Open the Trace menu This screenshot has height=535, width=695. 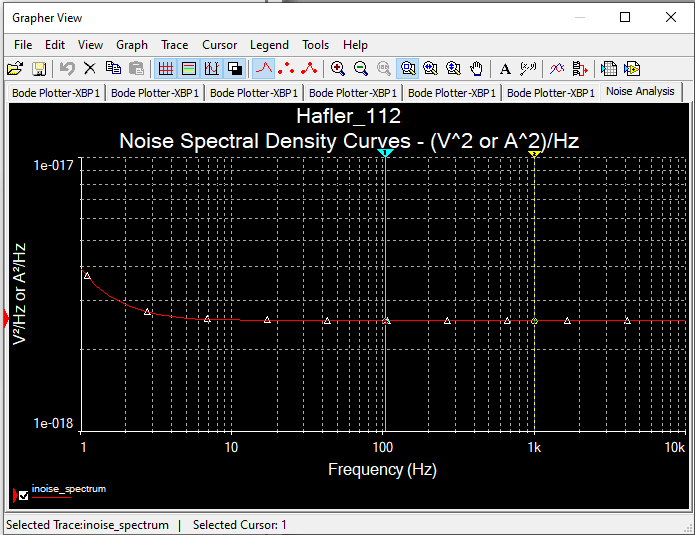click(175, 45)
